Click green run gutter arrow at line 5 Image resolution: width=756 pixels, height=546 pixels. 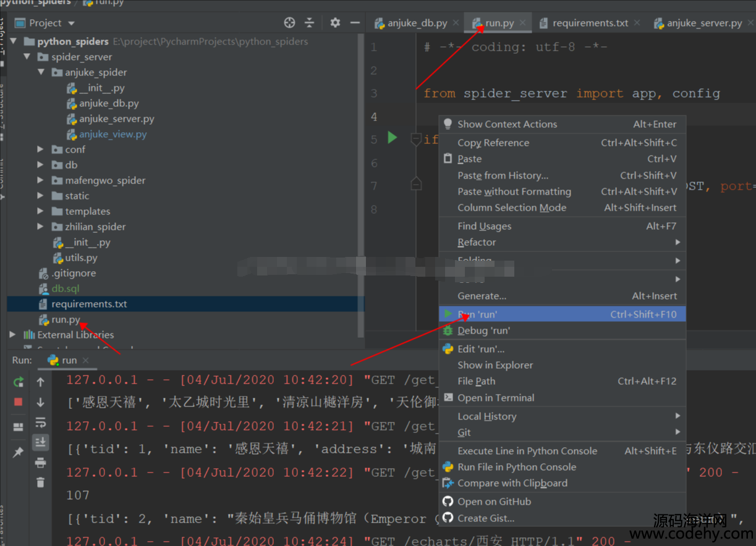pyautogui.click(x=393, y=137)
